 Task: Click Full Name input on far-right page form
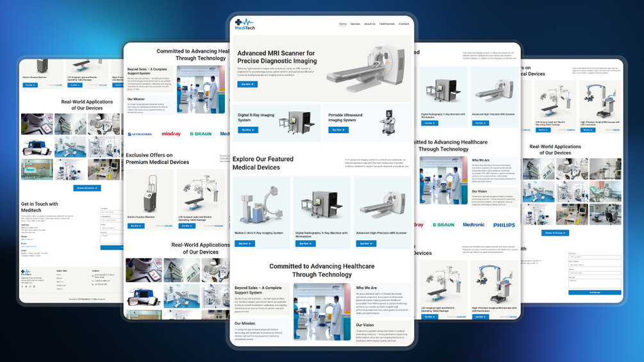[x=595, y=257]
